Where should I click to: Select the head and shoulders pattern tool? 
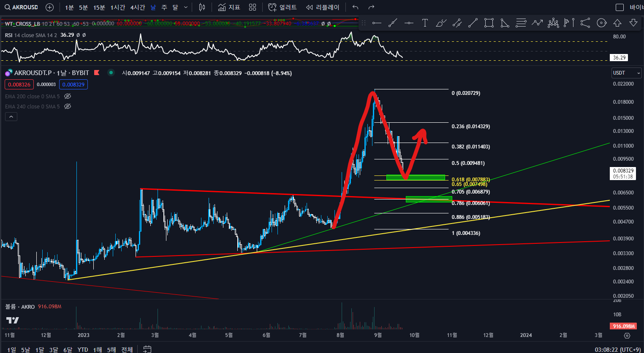[553, 23]
